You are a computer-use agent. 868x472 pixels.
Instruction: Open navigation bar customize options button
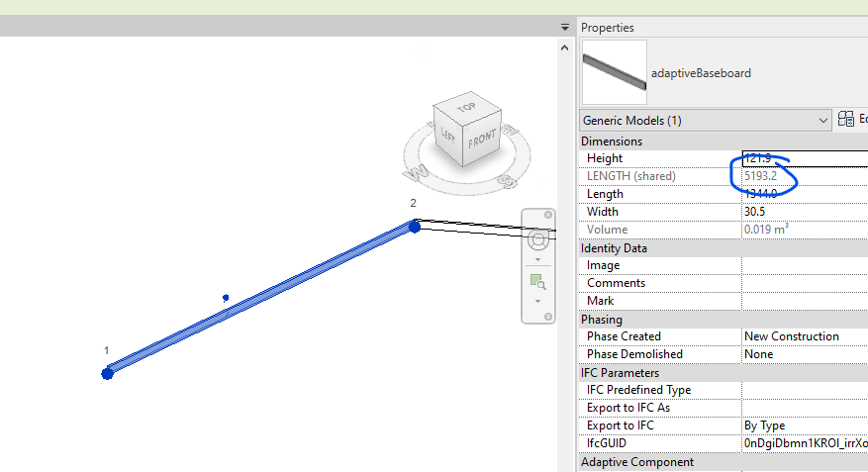click(x=548, y=317)
